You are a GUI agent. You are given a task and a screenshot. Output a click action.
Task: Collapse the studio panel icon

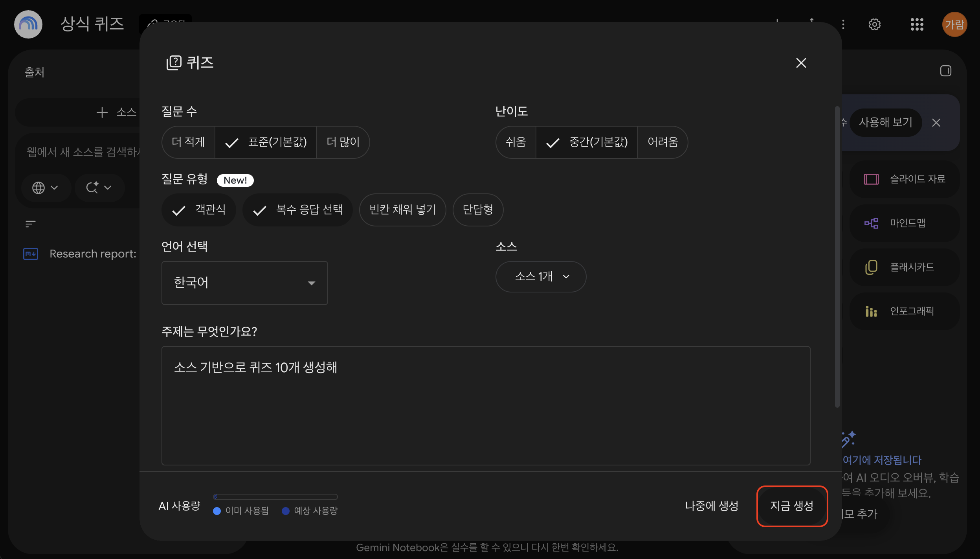click(x=945, y=71)
